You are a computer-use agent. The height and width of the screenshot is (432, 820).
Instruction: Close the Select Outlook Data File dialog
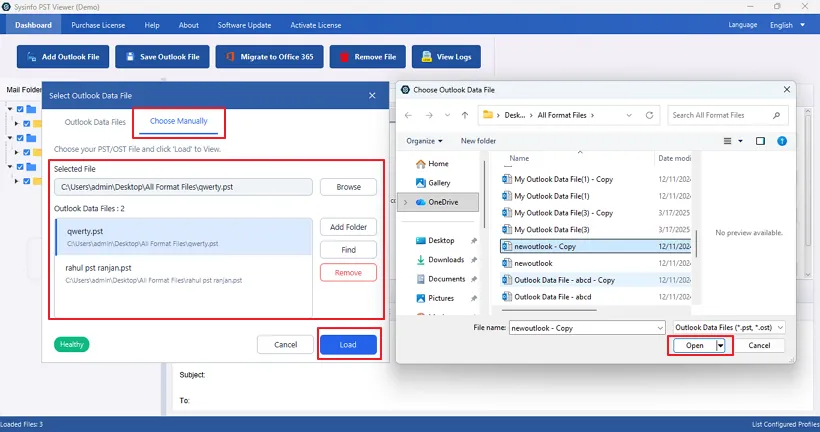tap(372, 96)
